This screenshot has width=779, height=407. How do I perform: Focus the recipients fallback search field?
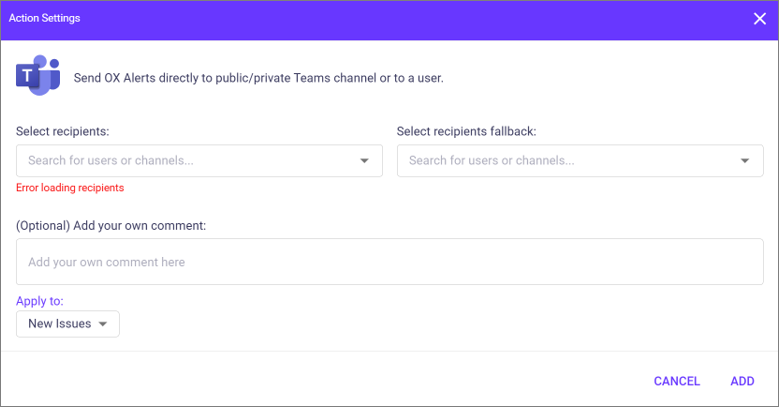(x=580, y=161)
